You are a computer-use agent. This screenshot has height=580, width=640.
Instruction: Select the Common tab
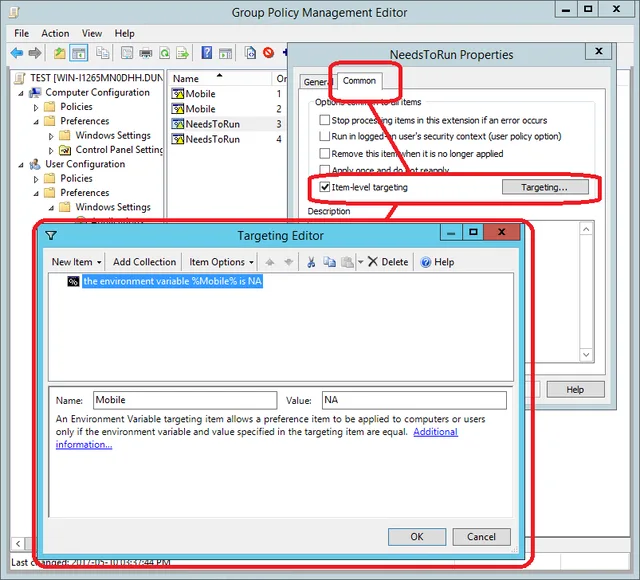pyautogui.click(x=359, y=81)
